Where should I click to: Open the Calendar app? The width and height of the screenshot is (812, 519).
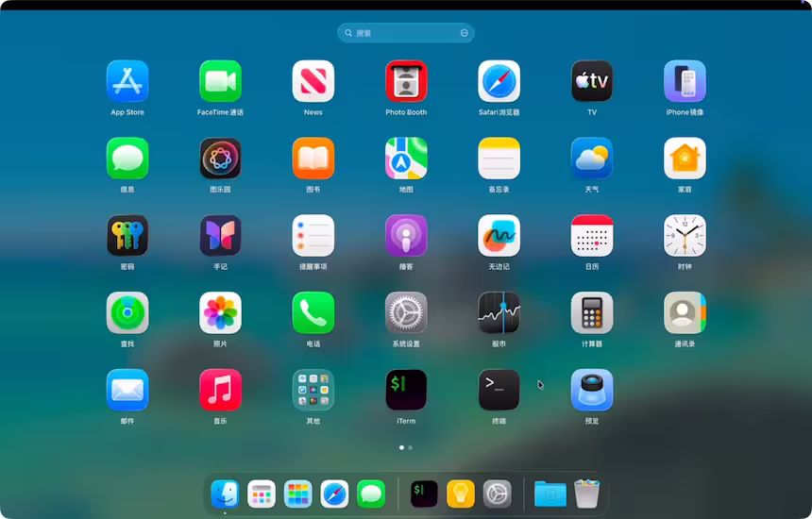pos(592,236)
